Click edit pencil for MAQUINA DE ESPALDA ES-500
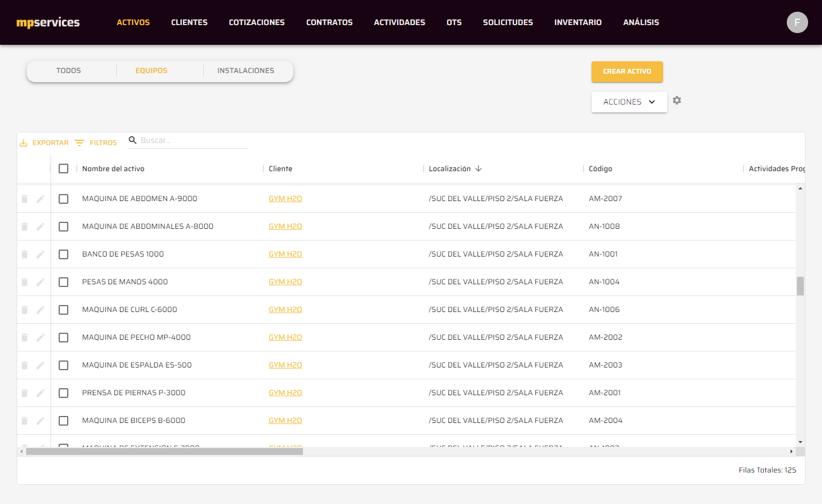 coord(41,365)
